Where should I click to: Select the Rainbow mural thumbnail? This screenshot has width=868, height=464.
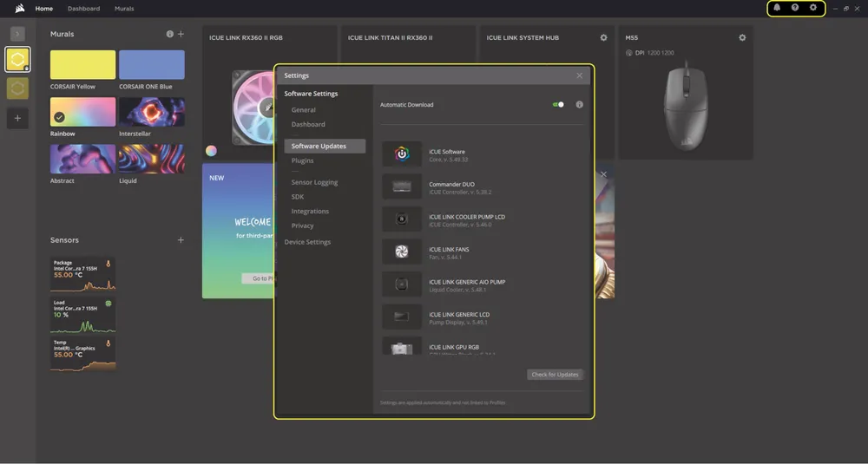tap(83, 112)
